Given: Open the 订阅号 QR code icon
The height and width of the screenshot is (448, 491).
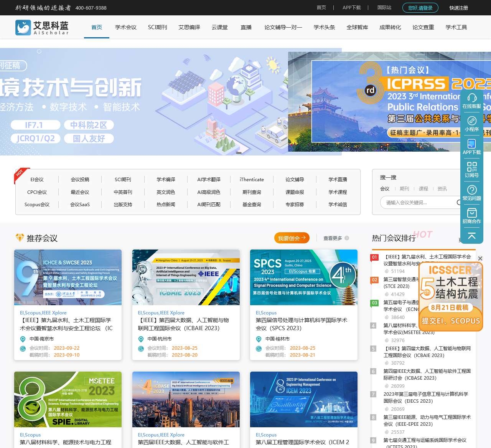Looking at the screenshot, I should 472,167.
